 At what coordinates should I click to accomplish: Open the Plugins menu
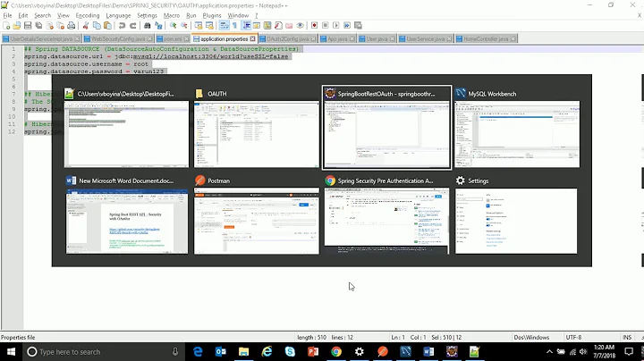(212, 15)
